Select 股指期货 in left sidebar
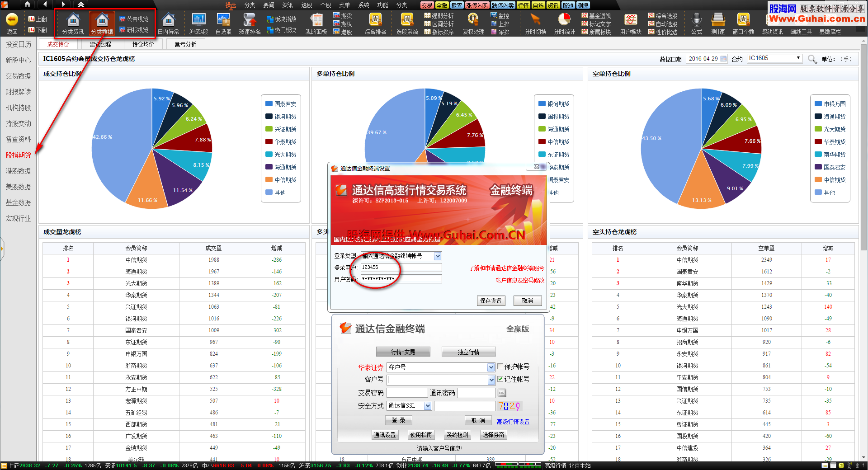868x470 pixels. pos(18,155)
